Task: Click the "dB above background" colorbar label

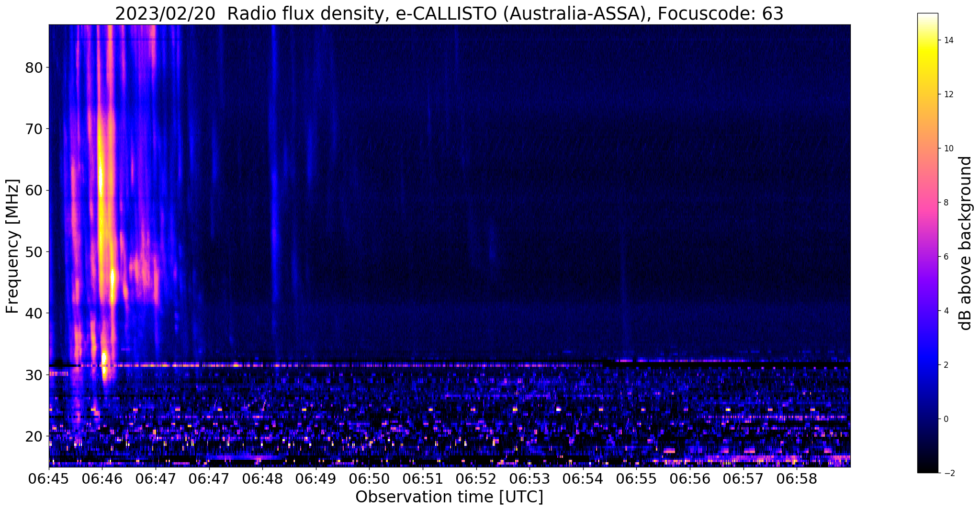Action: click(966, 243)
